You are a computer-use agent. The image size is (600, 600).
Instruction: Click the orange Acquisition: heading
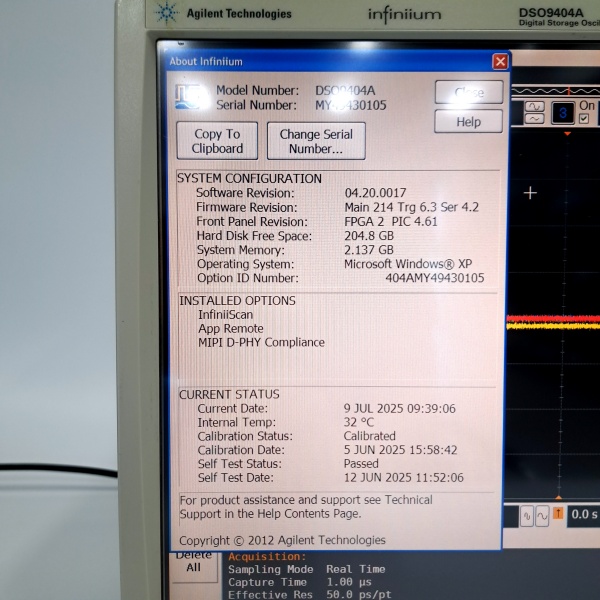click(267, 556)
